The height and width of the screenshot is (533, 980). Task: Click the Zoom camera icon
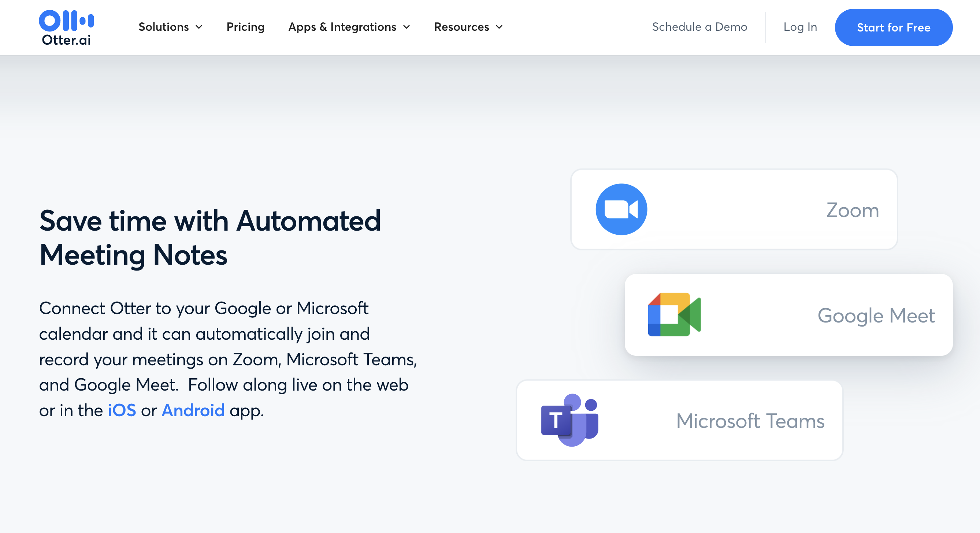(621, 209)
